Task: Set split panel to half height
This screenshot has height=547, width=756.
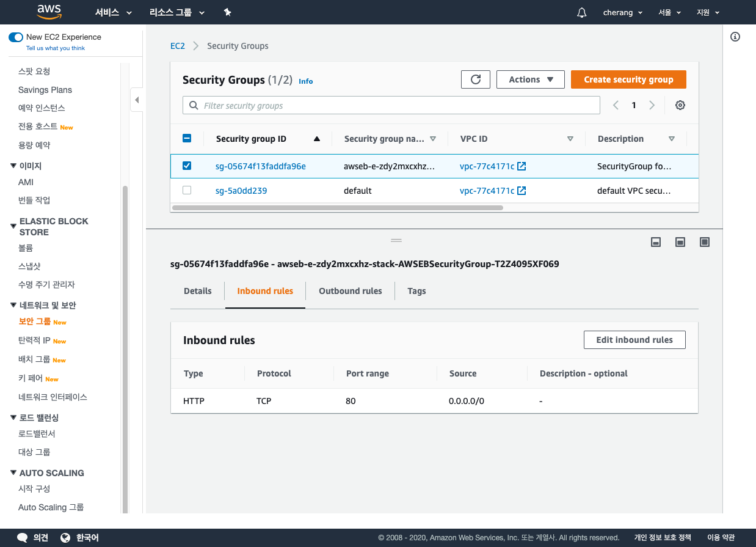Action: tap(680, 242)
